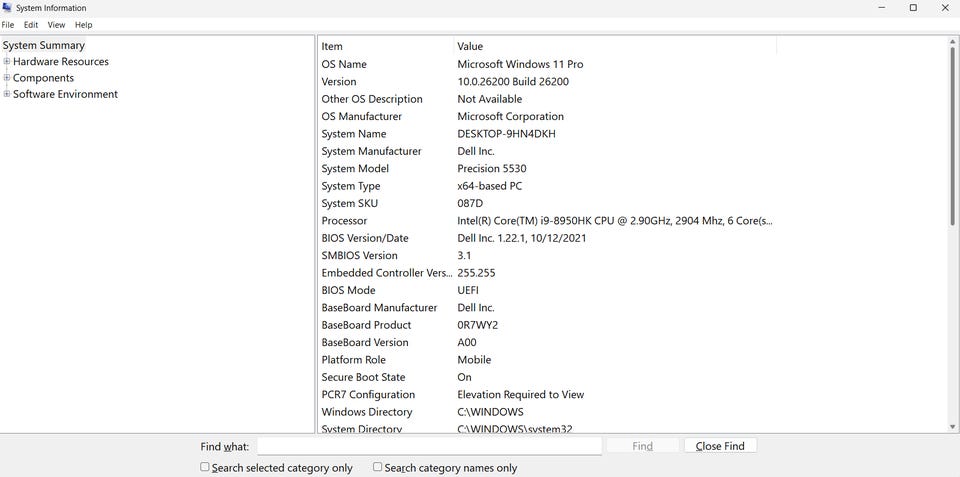Select System Summary in the tree
The height and width of the screenshot is (477, 960).
click(x=44, y=45)
